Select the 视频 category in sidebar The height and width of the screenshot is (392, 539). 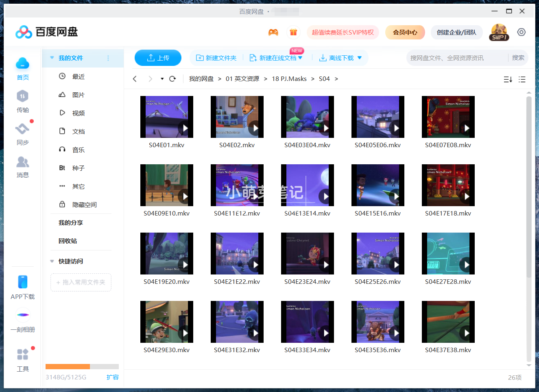pyautogui.click(x=78, y=113)
